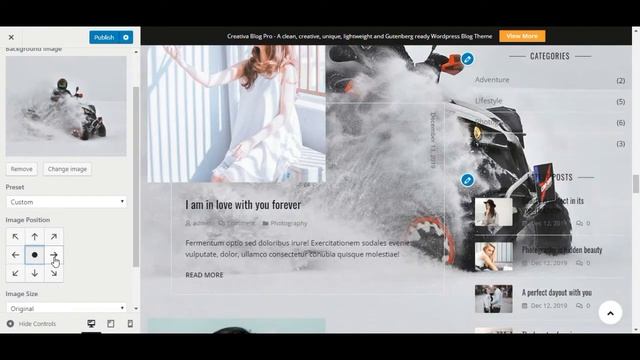Click the (5) count next to Lifestyle
640x360 pixels.
click(620, 102)
